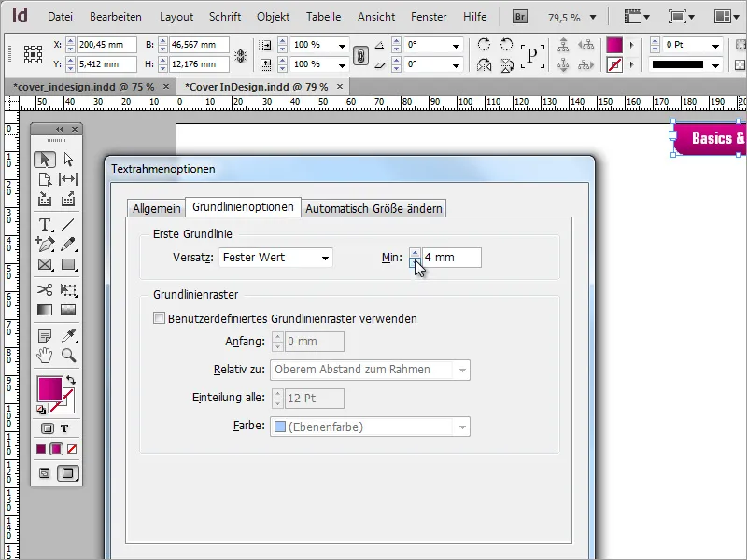The height and width of the screenshot is (560, 747).
Task: Open the Schrift menu
Action: click(225, 17)
